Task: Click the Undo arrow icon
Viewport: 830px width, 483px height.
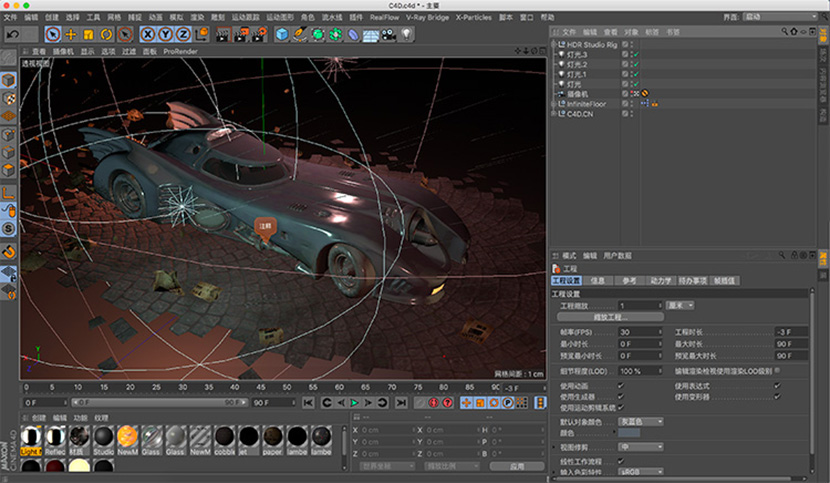Action: point(13,34)
